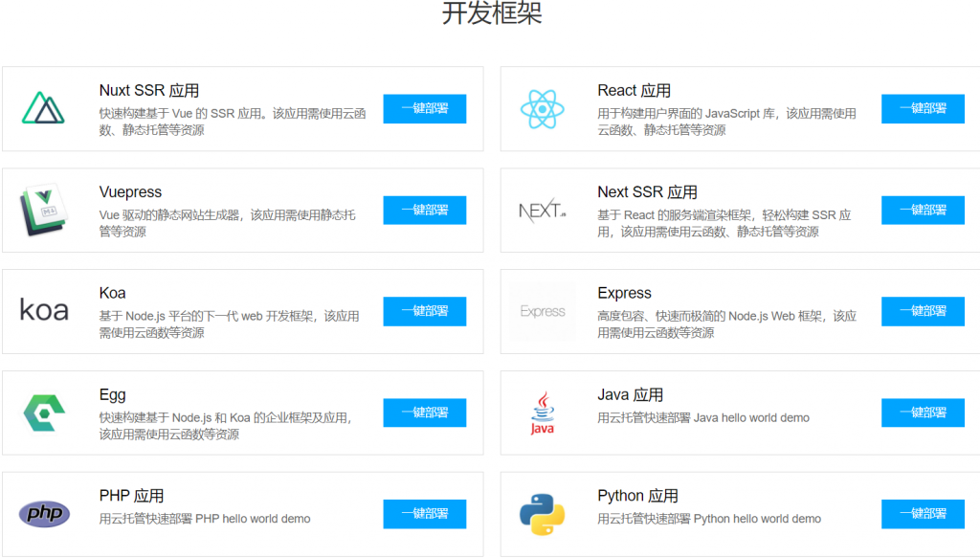The width and height of the screenshot is (980, 558).
Task: Click the "Express" card title
Action: (624, 293)
